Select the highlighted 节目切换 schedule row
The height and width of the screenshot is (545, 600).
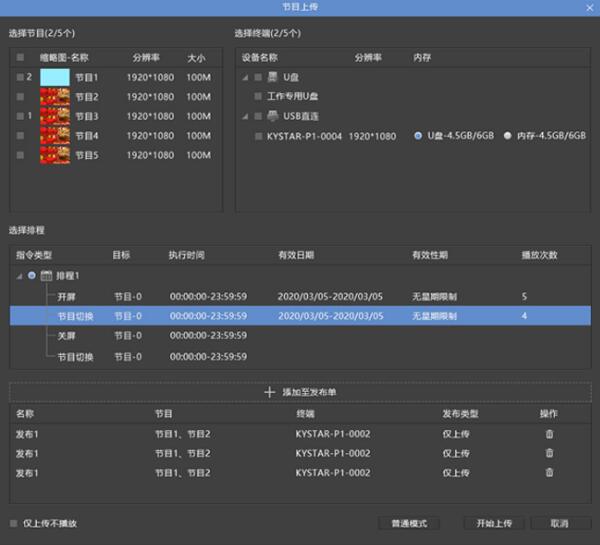coord(300,316)
